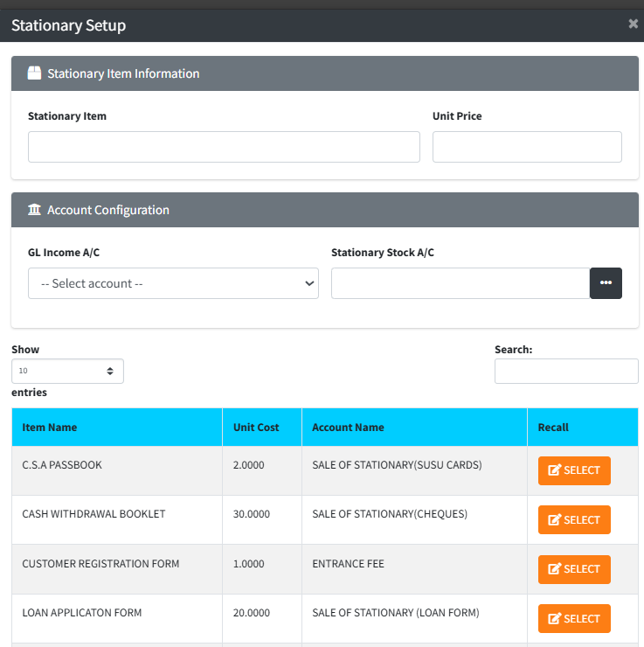Click the box icon beside Stationary Item Information
The width and height of the screenshot is (644, 647).
pyautogui.click(x=34, y=73)
